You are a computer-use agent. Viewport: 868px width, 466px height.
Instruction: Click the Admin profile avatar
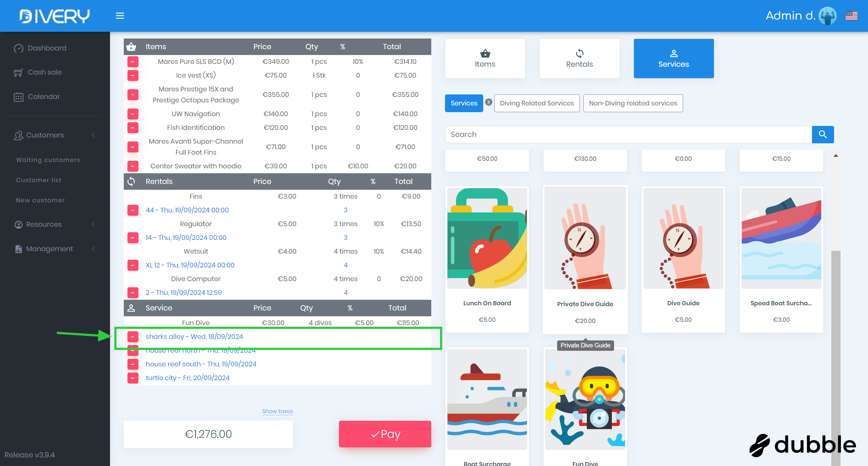pyautogui.click(x=827, y=16)
